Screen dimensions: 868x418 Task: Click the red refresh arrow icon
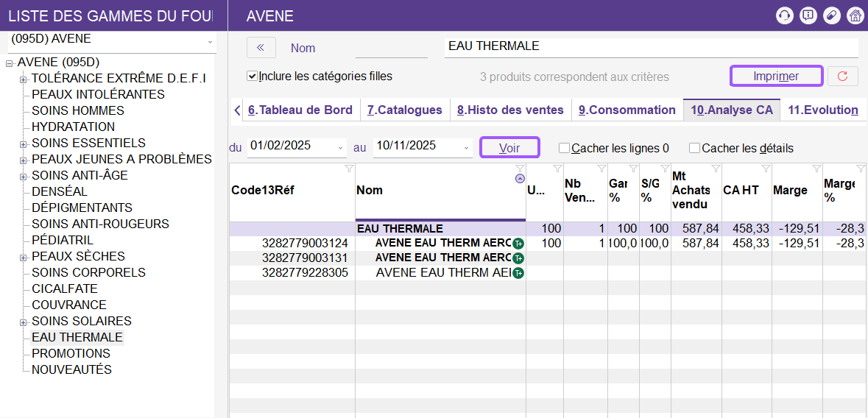pyautogui.click(x=843, y=76)
